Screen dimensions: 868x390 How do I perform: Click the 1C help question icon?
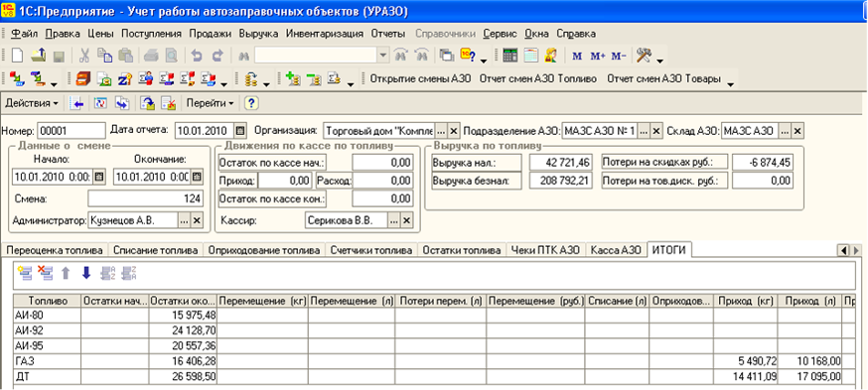[469, 56]
